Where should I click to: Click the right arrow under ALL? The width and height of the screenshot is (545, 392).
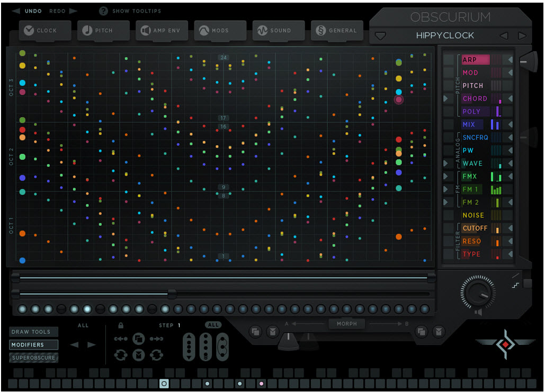[92, 345]
